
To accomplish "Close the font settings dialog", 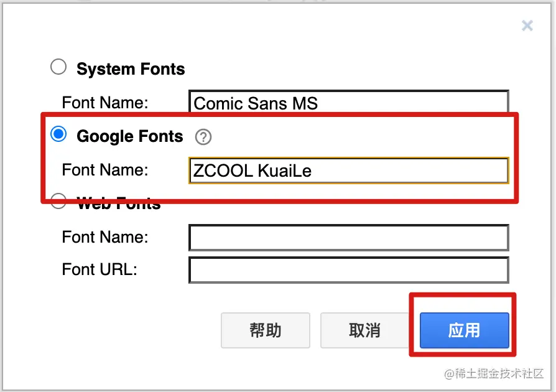I will [x=527, y=26].
